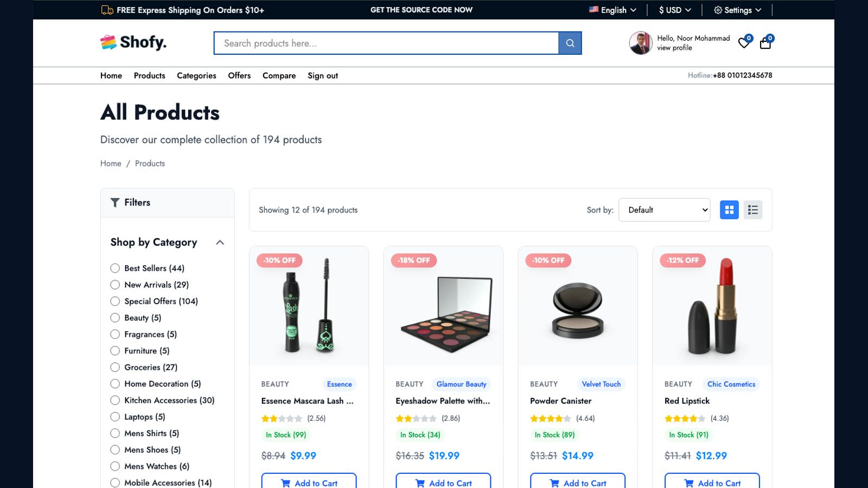
Task: Open the shopping bag cart icon
Action: coord(765,43)
